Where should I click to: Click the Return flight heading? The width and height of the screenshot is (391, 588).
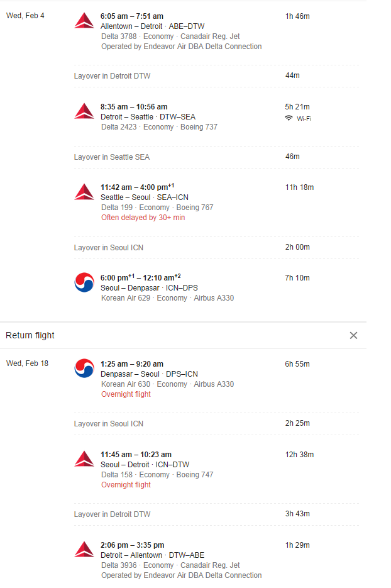[x=30, y=335]
